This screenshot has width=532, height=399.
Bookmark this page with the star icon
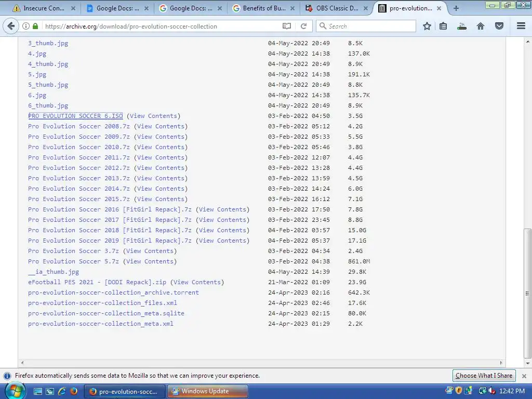(x=427, y=26)
